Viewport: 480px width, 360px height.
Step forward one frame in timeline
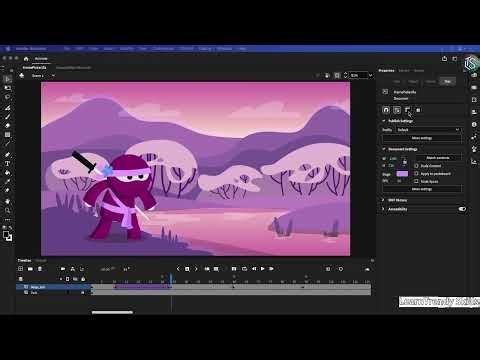(271, 269)
